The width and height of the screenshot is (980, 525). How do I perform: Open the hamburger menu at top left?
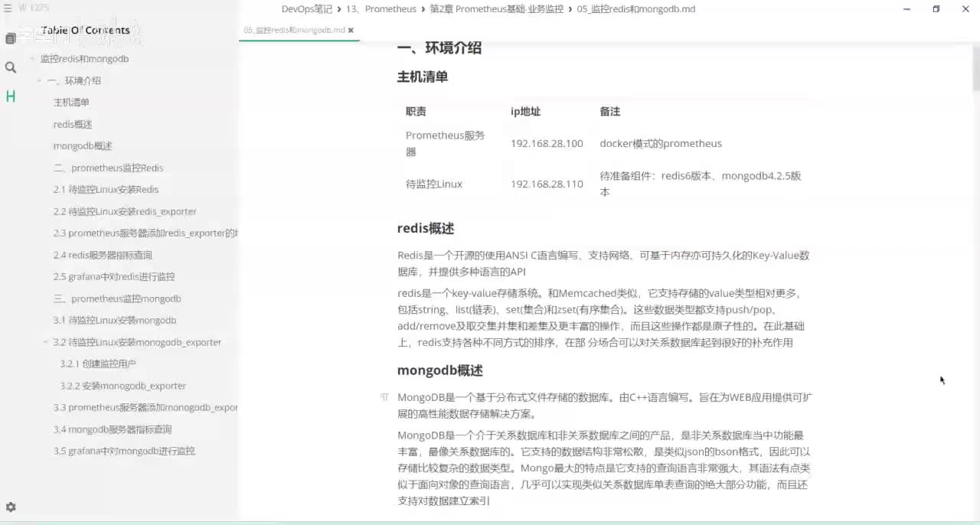(x=8, y=8)
